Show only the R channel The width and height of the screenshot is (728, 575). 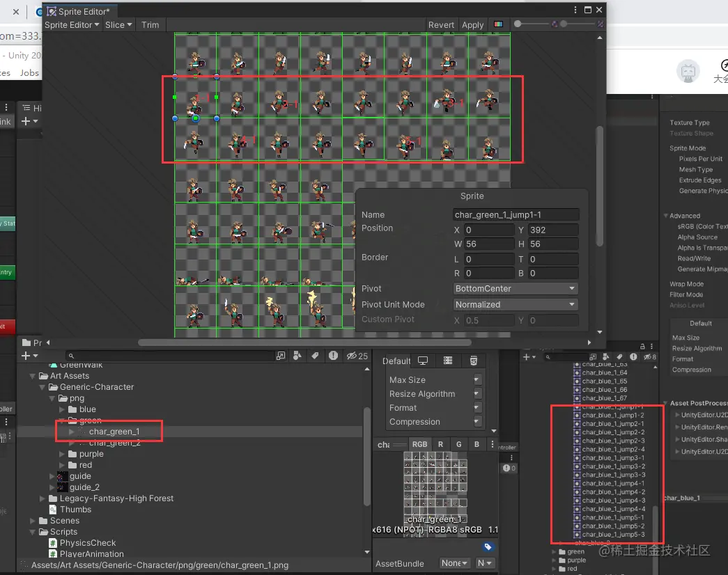coord(440,444)
